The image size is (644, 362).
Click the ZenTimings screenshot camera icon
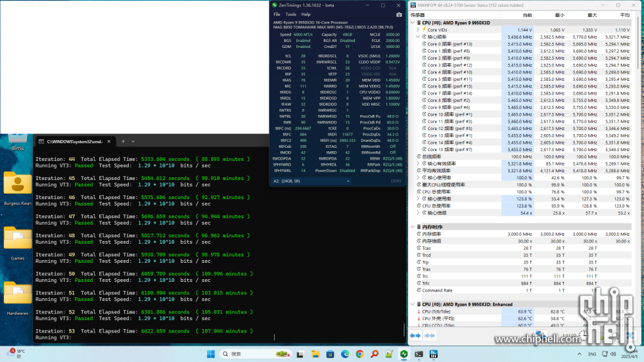(399, 14)
